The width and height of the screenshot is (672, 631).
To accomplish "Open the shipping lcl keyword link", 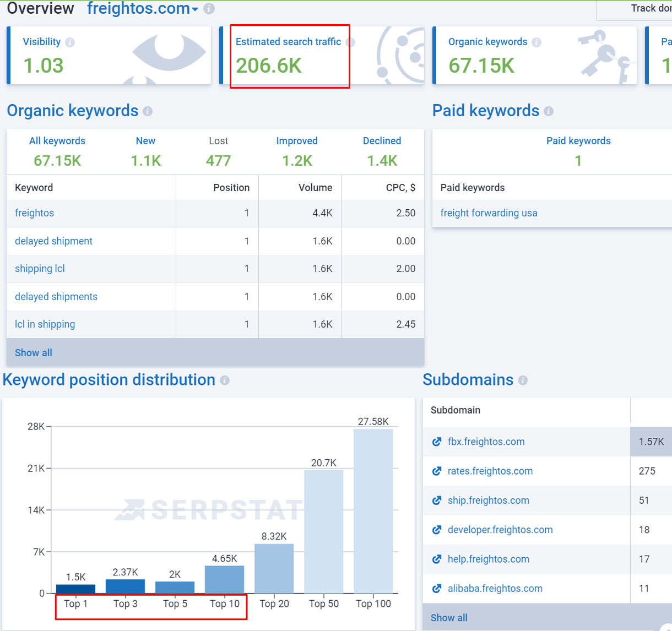I will click(40, 269).
